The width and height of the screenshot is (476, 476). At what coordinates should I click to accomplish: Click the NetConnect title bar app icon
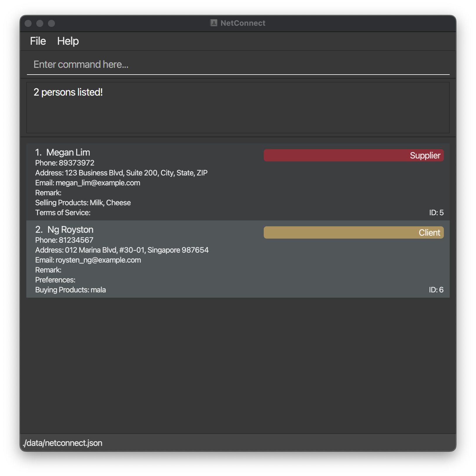pos(214,23)
